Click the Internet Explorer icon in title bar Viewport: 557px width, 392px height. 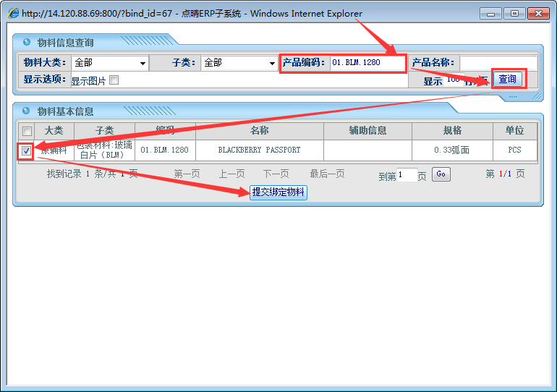(x=13, y=14)
